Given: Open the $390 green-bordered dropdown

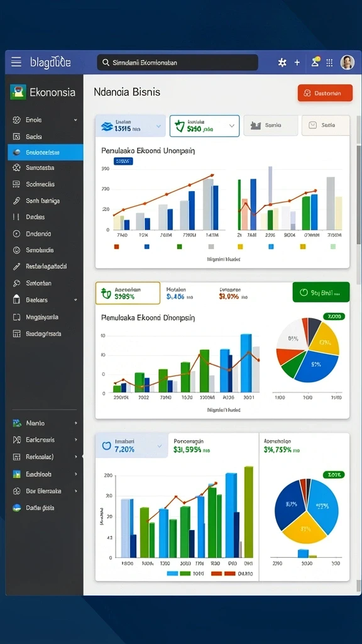Looking at the screenshot, I should pos(204,126).
